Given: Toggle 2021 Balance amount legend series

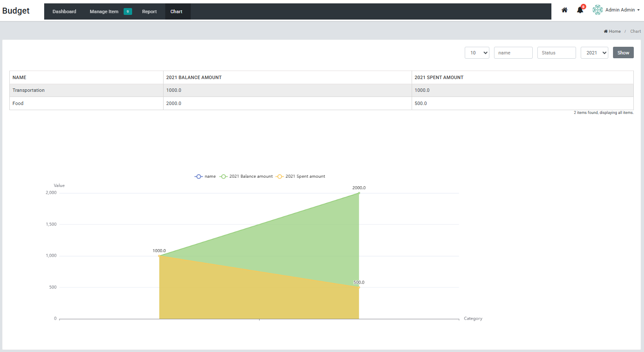Looking at the screenshot, I should tap(246, 176).
